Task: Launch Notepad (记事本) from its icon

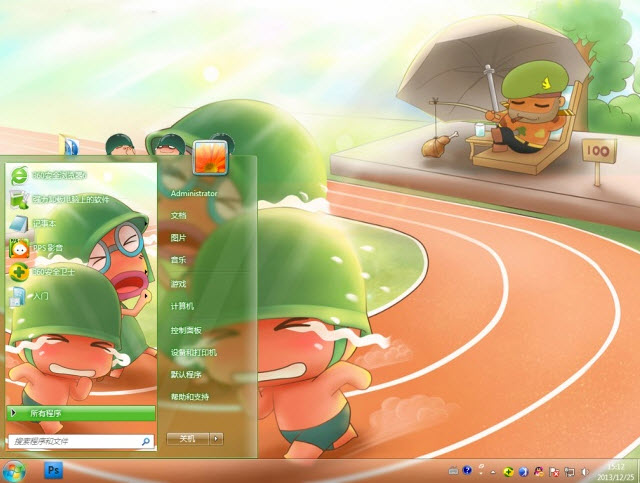Action: 19,224
